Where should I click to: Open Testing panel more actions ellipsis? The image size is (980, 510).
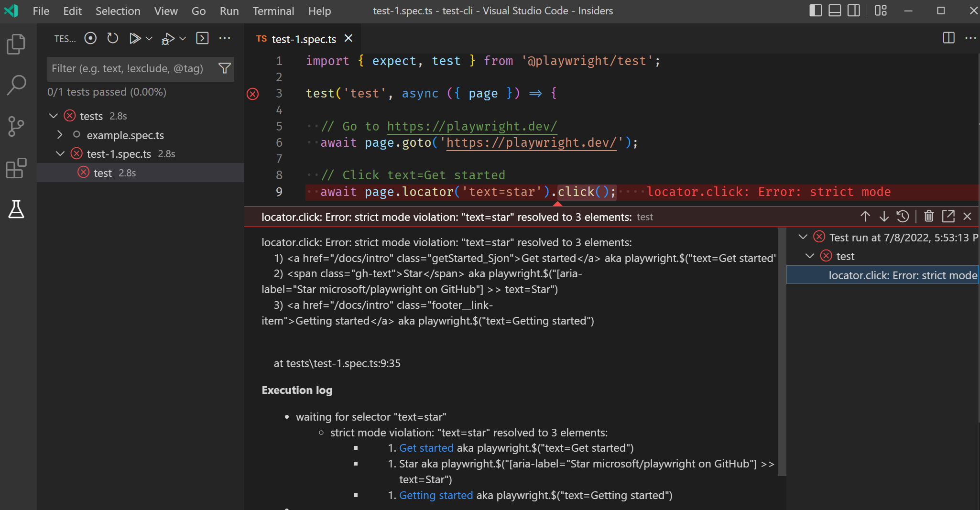point(225,38)
